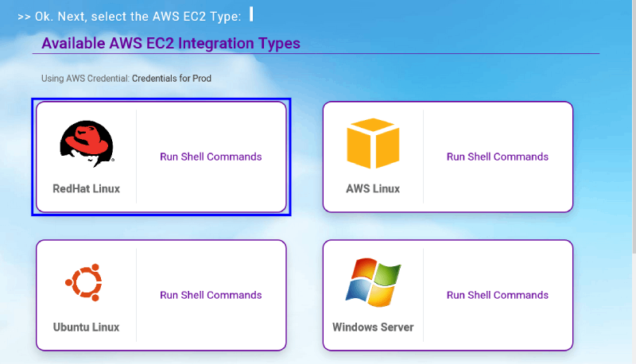Screen dimensions: 636x364
Task: Open Run Shell Commands for Windows Server
Action: pyautogui.click(x=498, y=295)
